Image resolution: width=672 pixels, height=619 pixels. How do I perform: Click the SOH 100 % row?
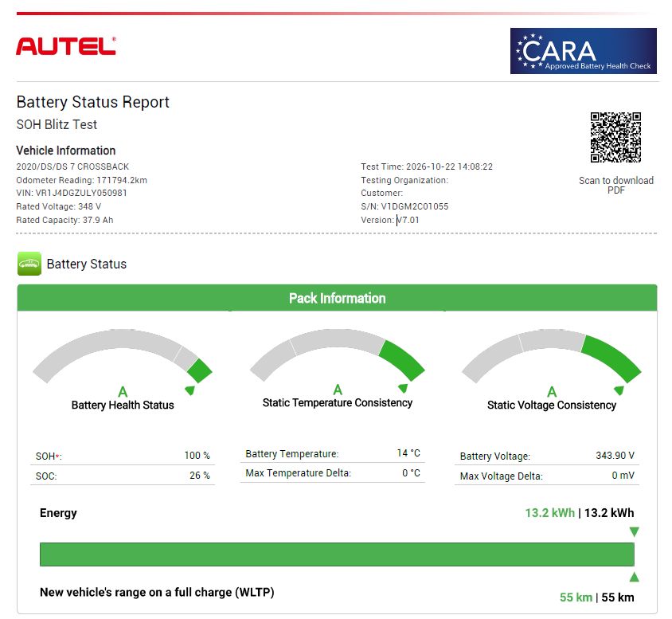pos(123,456)
